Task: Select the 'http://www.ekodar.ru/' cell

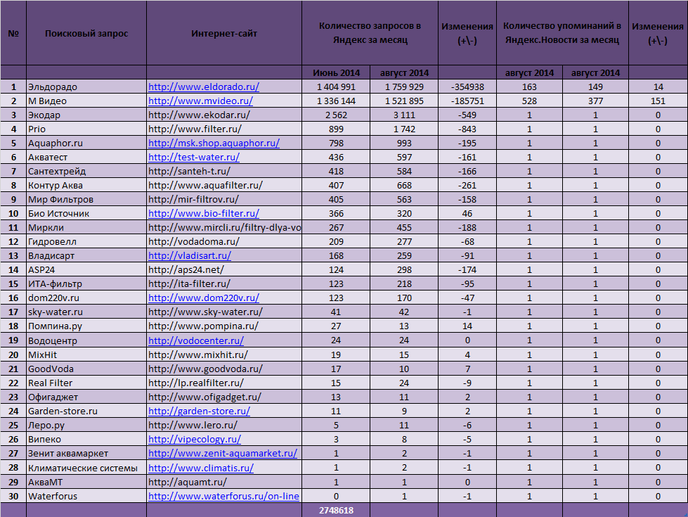Action: click(224, 115)
